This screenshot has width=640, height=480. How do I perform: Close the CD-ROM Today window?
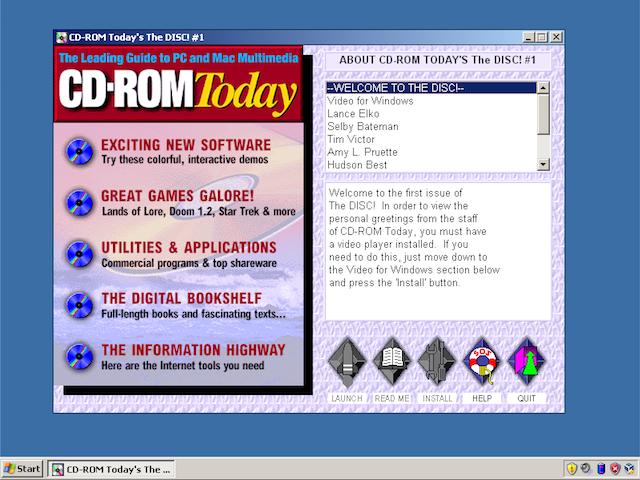tap(556, 38)
